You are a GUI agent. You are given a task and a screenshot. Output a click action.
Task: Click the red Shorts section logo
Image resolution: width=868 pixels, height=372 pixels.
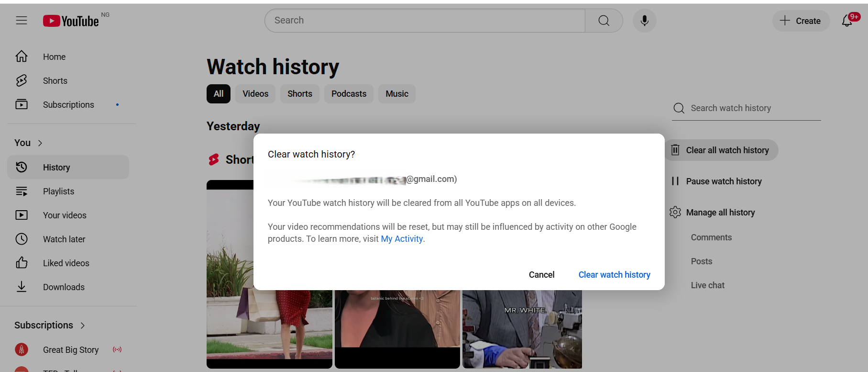(x=214, y=159)
